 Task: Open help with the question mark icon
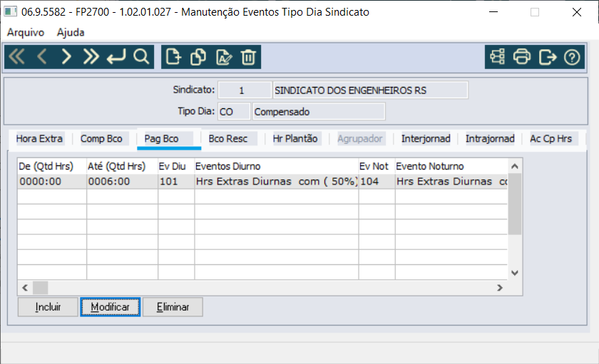572,58
